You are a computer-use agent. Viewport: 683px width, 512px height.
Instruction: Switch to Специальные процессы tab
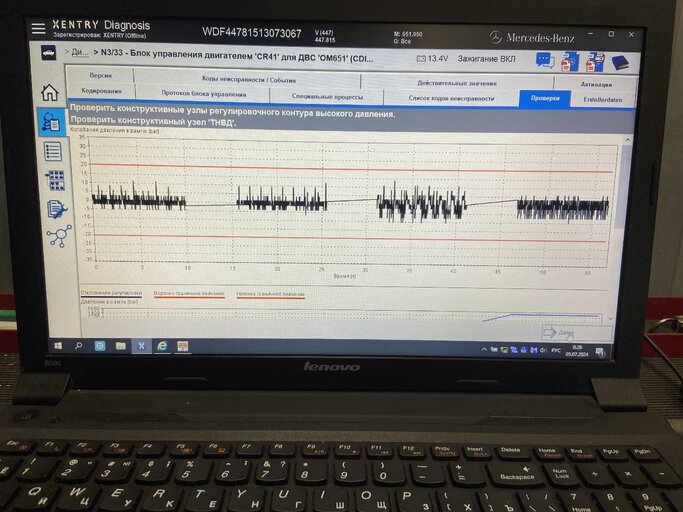[x=327, y=96]
